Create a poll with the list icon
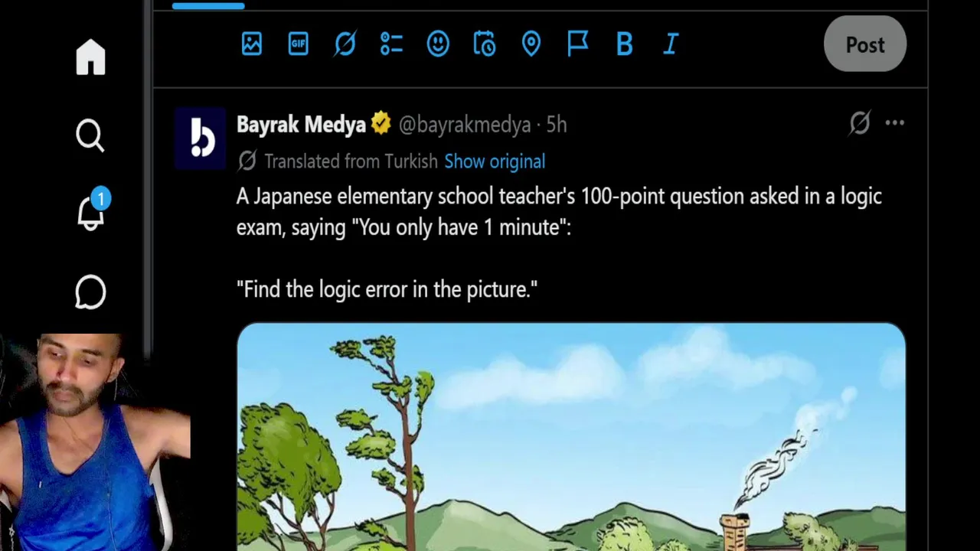Viewport: 980px width, 551px height. [391, 44]
